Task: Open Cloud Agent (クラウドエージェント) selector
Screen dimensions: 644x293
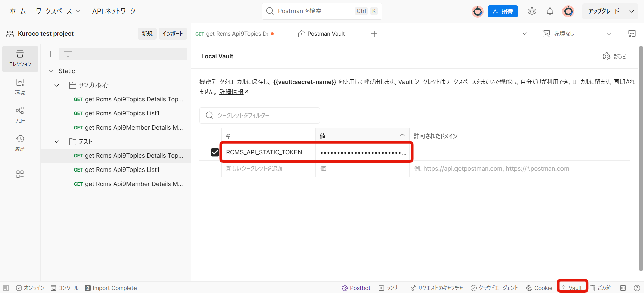Action: (x=494, y=288)
